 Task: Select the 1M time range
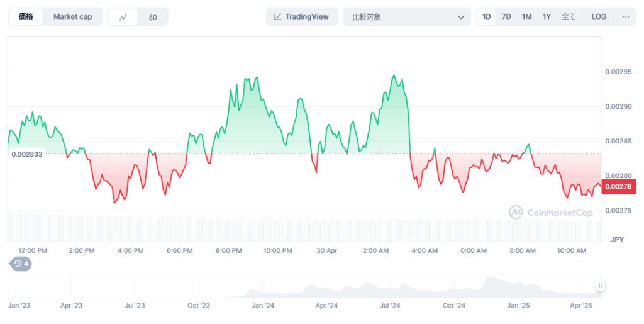pyautogui.click(x=526, y=17)
